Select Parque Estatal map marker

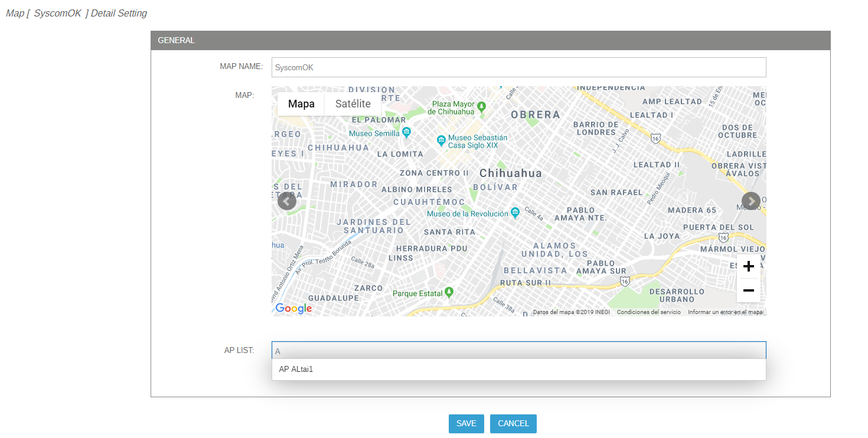449,292
